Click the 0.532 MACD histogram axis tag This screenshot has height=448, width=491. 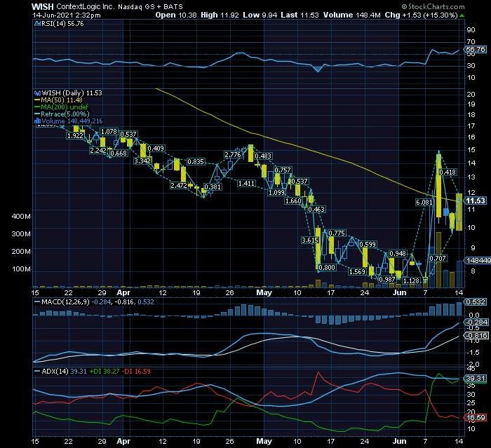[x=476, y=302]
